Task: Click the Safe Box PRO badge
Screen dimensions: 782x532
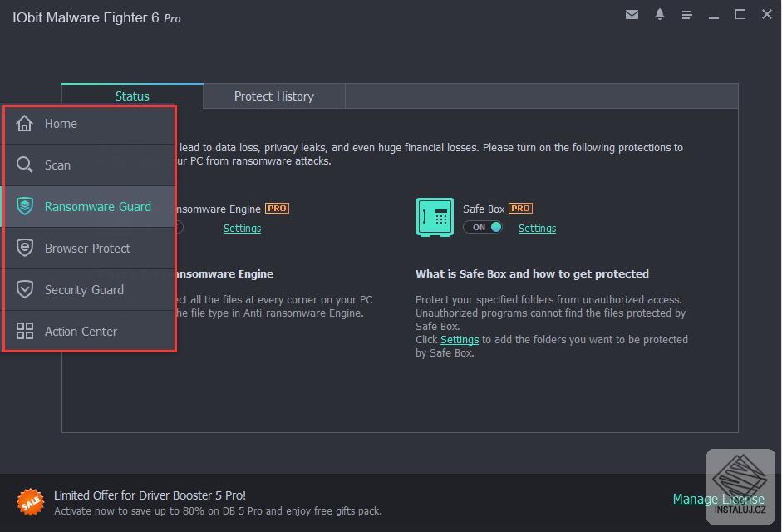Action: pyautogui.click(x=520, y=208)
